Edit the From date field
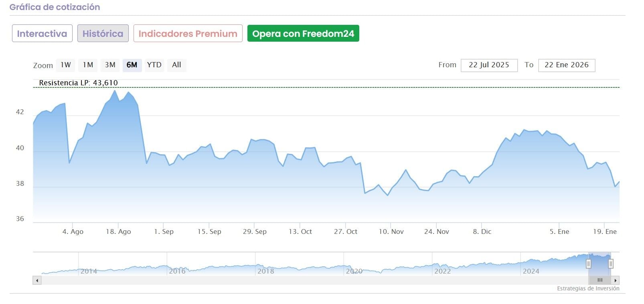This screenshot has height=304, width=644. [x=489, y=65]
